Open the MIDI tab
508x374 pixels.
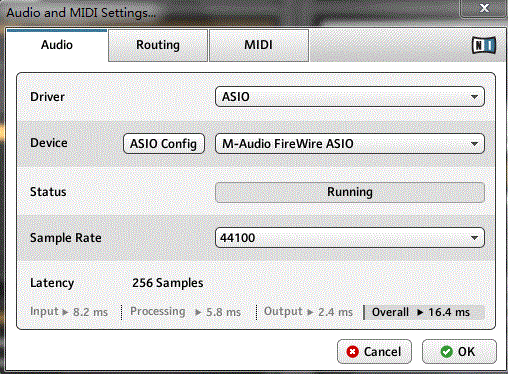[x=259, y=45]
